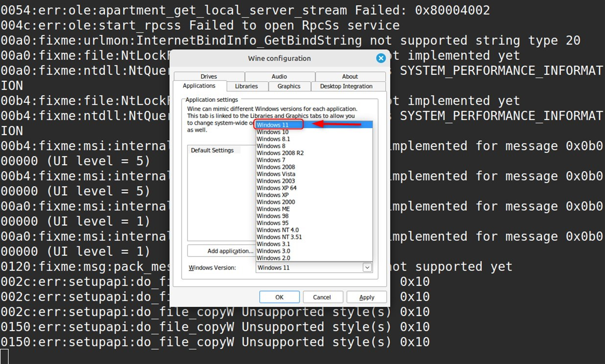This screenshot has height=364, width=605.
Task: Switch to the Libraries tab
Action: 246,86
